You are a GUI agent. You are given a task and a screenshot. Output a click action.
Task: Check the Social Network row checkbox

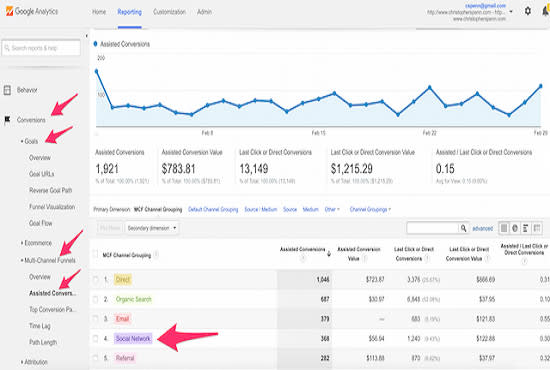95,338
